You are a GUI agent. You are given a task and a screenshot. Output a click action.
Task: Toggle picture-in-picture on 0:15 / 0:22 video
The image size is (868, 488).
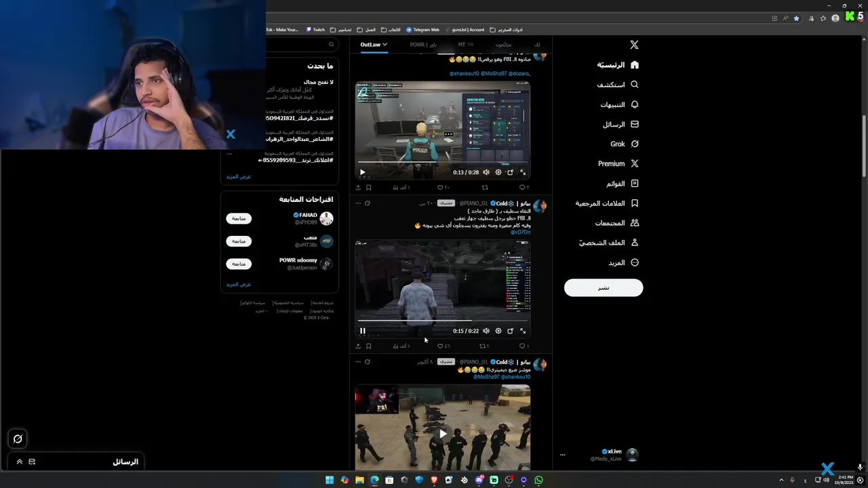coord(511,331)
